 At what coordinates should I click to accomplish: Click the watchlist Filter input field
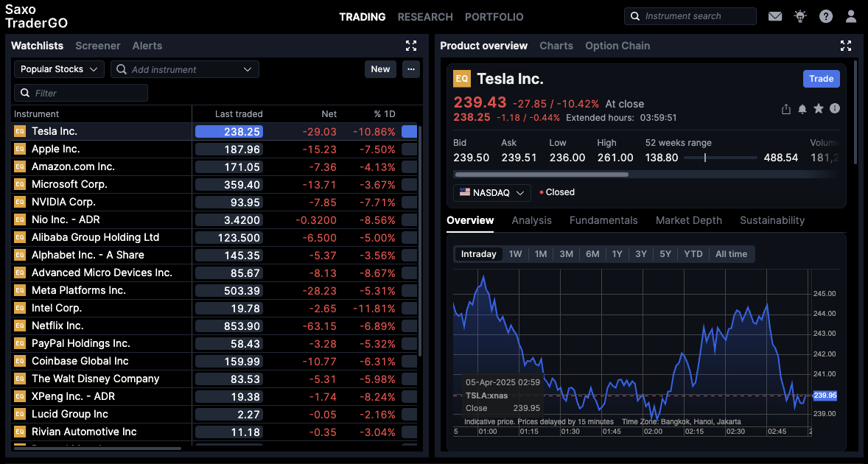(x=81, y=93)
